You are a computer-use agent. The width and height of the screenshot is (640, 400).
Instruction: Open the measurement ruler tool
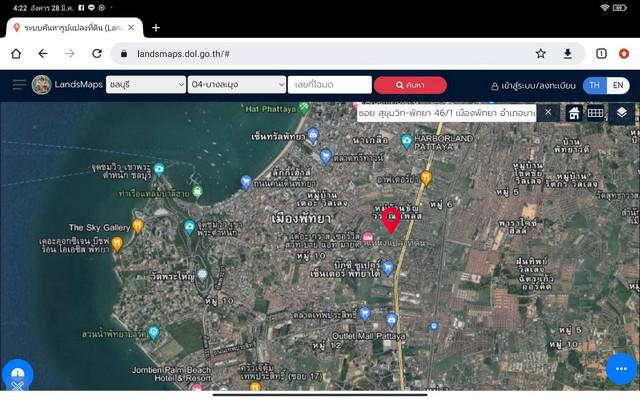596,113
